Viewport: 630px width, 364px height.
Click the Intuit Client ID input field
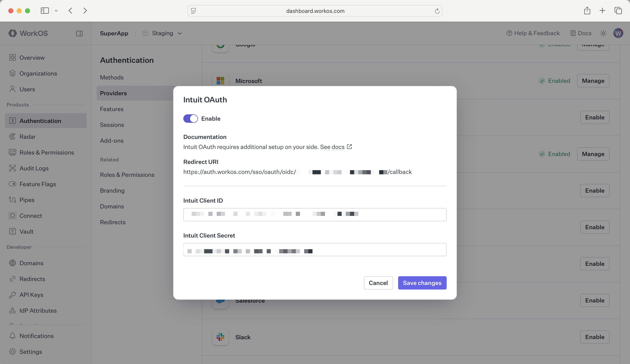pos(315,214)
